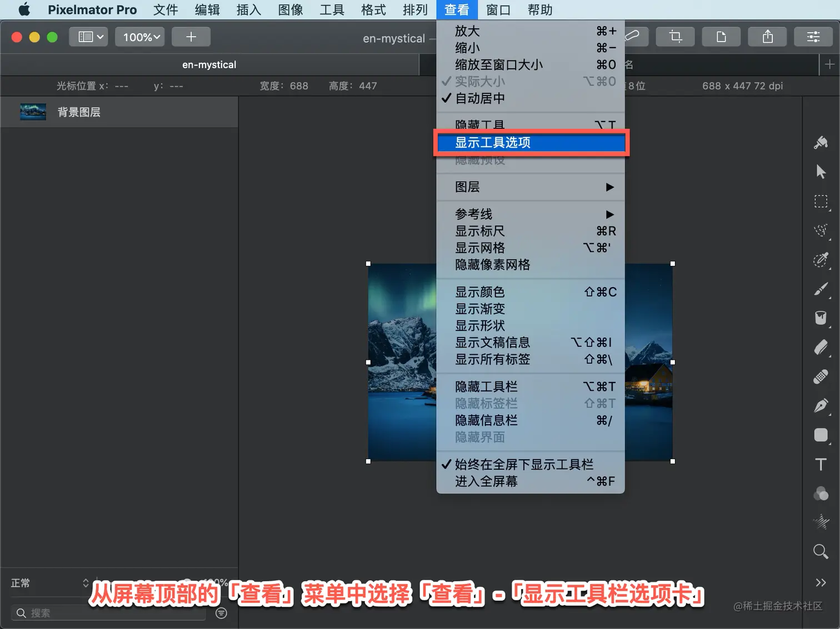
Task: Open the 编辑 menu
Action: 207,9
